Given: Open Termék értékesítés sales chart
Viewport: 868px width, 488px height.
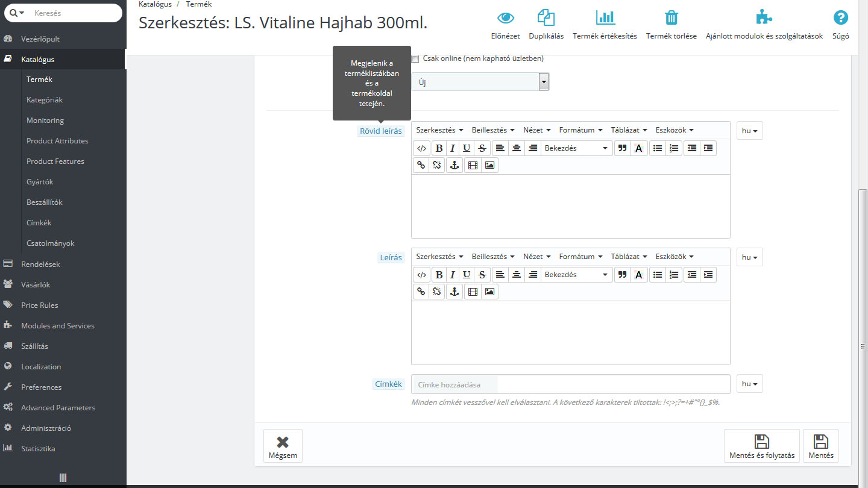Looking at the screenshot, I should 605,17.
